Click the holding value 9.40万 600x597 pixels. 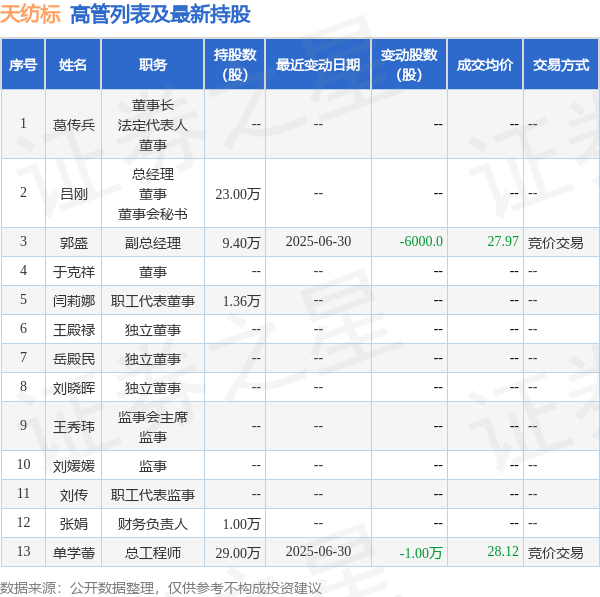[241, 243]
